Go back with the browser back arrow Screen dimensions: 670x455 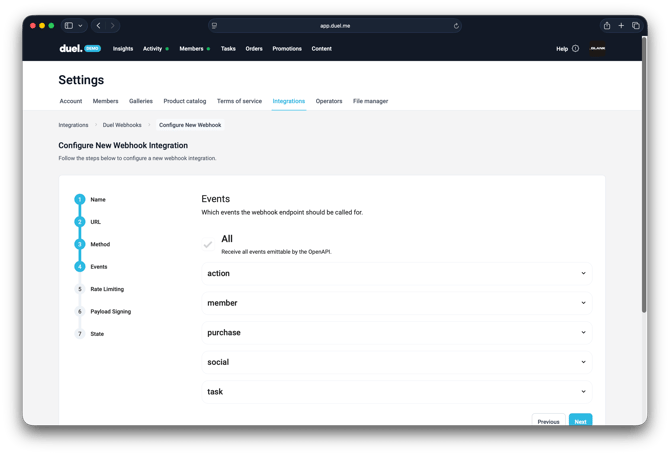pyautogui.click(x=98, y=26)
